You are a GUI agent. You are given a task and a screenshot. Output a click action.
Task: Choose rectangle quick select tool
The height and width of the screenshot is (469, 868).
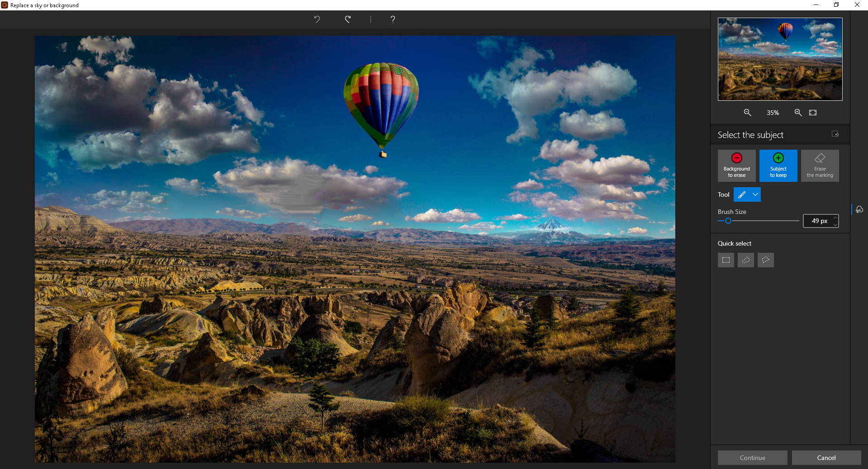point(726,260)
